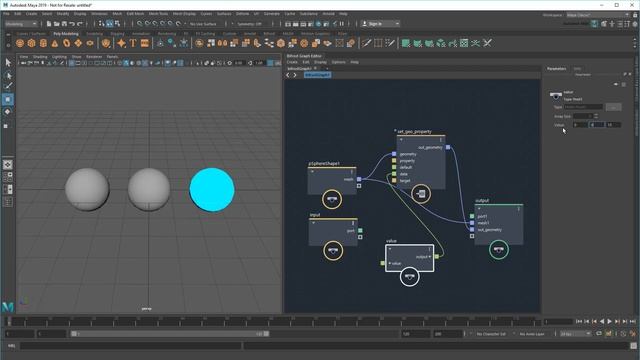Viewport: 640px width, 360px height.
Task: Collapse the pSphereShape1 node with its arrow
Action: pyautogui.click(x=313, y=172)
